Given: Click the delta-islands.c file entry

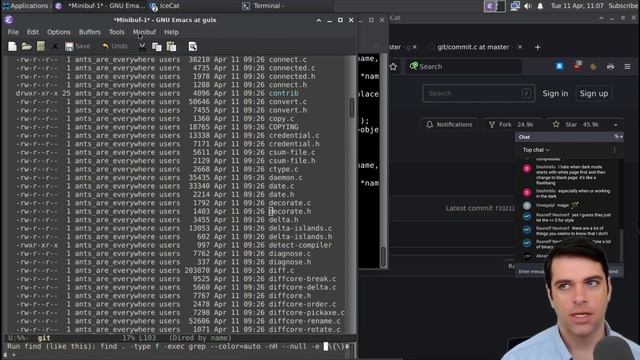Looking at the screenshot, I should (300, 228).
